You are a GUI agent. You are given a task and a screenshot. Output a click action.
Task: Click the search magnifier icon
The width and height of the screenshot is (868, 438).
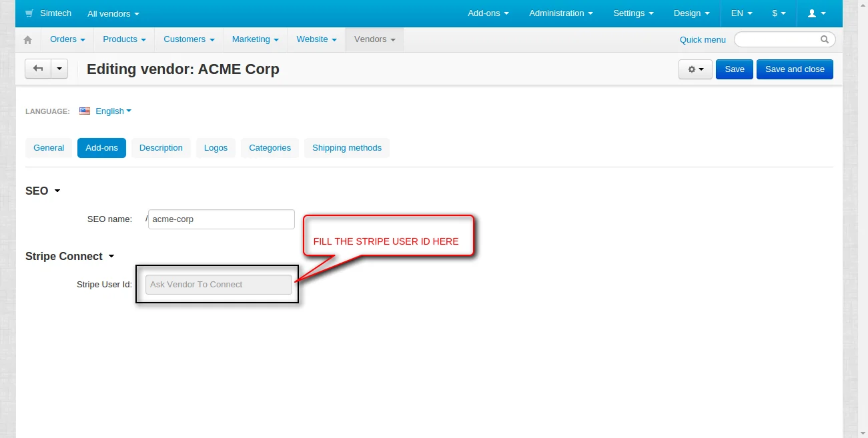pyautogui.click(x=825, y=39)
